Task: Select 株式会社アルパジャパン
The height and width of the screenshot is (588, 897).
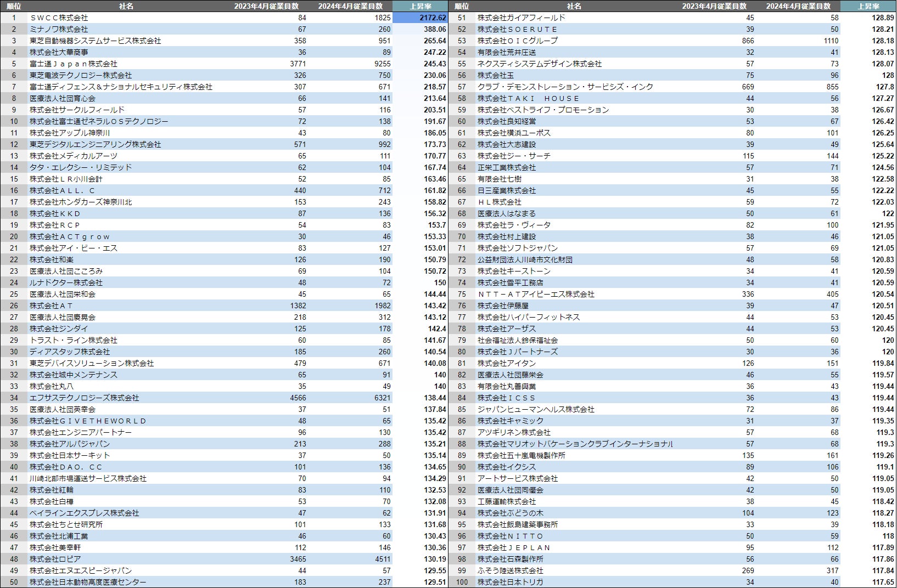Action: tap(70, 444)
